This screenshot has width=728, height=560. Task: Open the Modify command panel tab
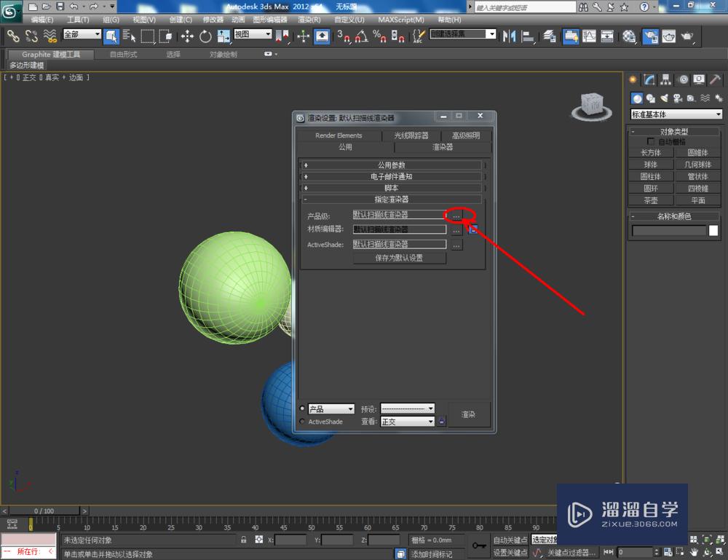(x=649, y=80)
